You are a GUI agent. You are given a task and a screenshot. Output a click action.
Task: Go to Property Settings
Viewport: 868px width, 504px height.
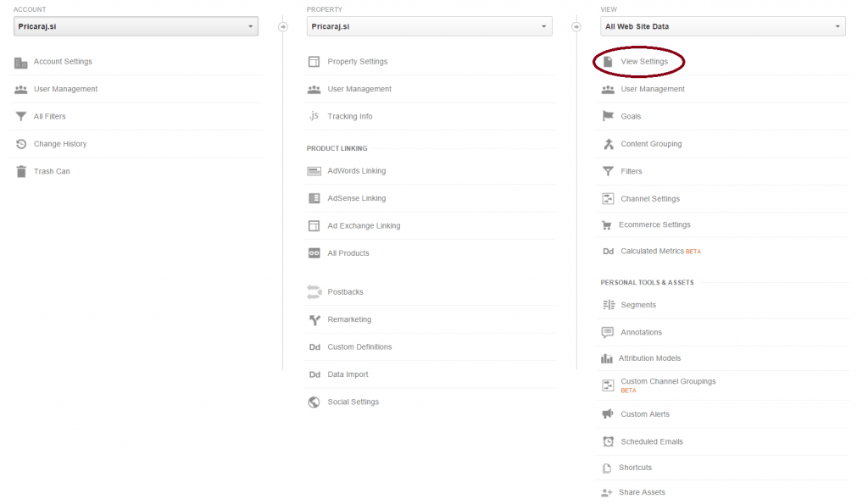[357, 62]
